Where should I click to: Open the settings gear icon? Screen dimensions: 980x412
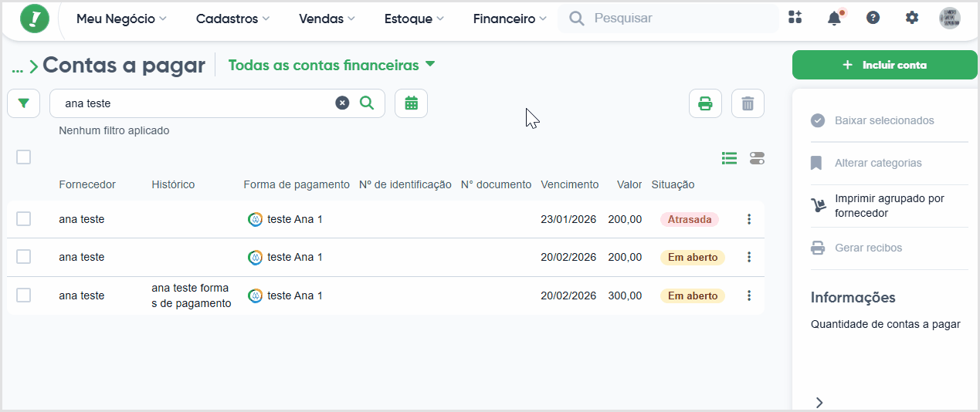pos(912,18)
